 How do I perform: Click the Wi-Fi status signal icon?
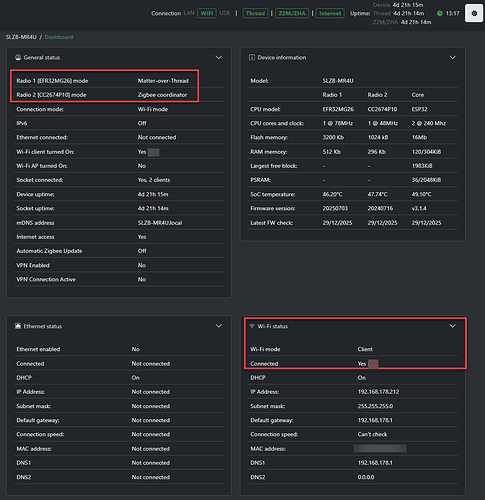pos(252,326)
